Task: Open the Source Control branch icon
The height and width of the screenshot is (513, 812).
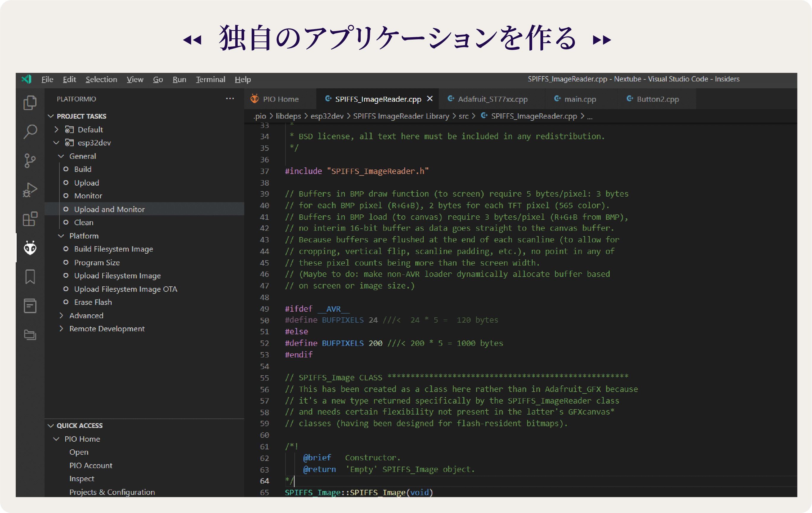Action: 30,161
